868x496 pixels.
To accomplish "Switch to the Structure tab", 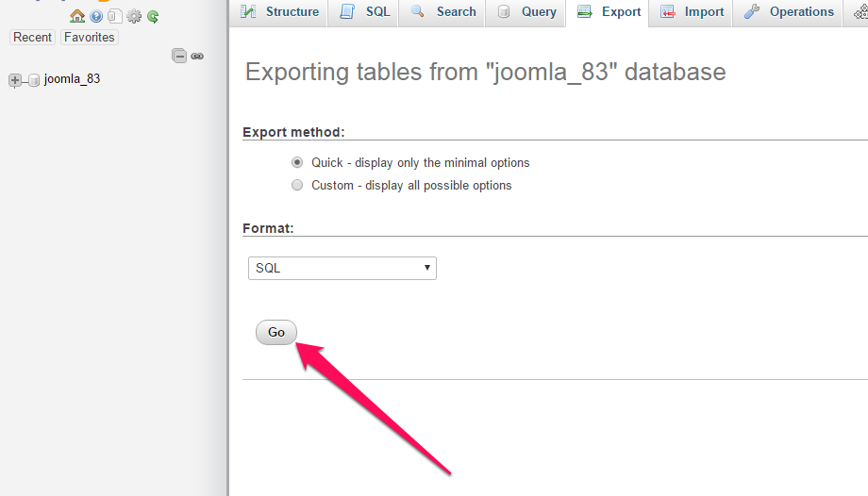I will tap(279, 12).
